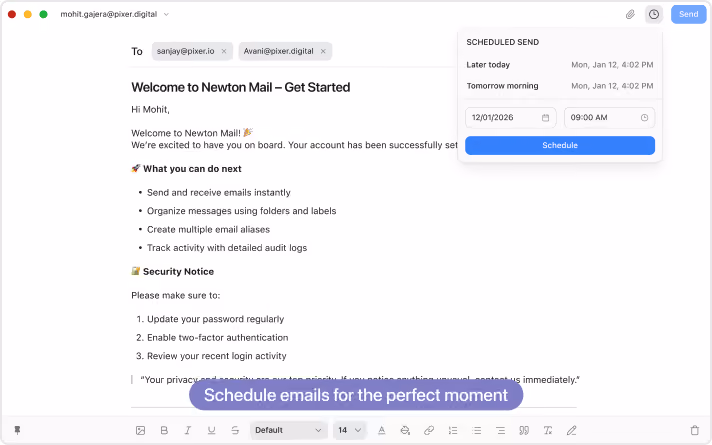This screenshot has width=712, height=445.
Task: Open the time picker clock icon
Action: 644,118
